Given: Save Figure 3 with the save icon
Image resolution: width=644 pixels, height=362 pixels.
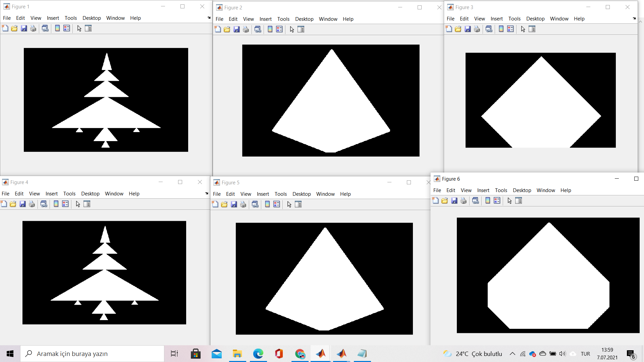Looking at the screenshot, I should [x=468, y=29].
